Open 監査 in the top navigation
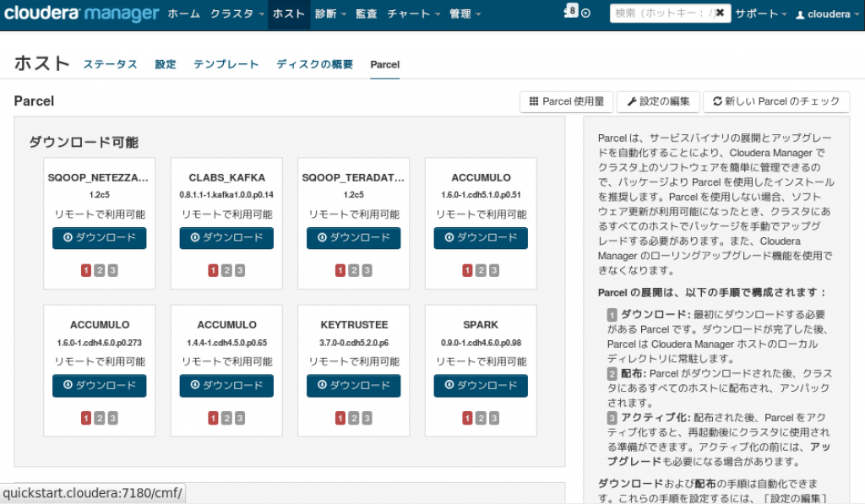Screen dimensions: 865x504 click(367, 14)
